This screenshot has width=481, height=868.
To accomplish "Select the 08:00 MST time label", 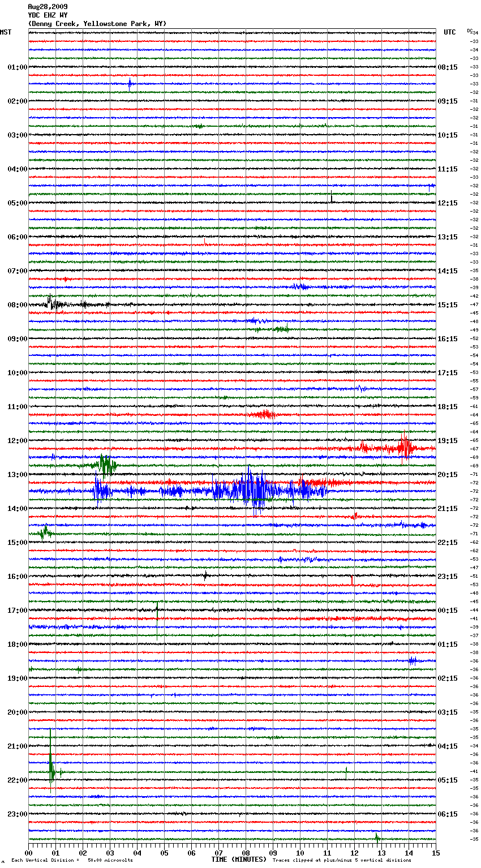I will 18,305.
